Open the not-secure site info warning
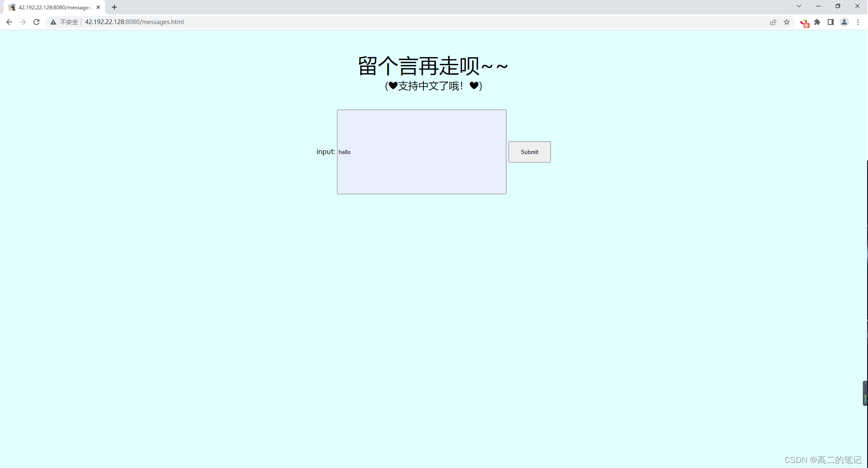This screenshot has height=468, width=868. [x=64, y=22]
